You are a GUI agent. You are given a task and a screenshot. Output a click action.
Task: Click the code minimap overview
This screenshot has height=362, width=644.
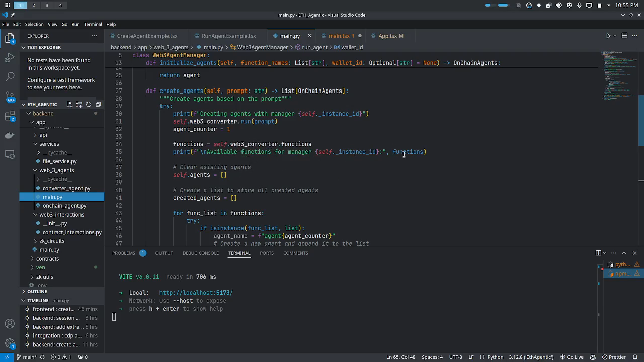coord(620,75)
